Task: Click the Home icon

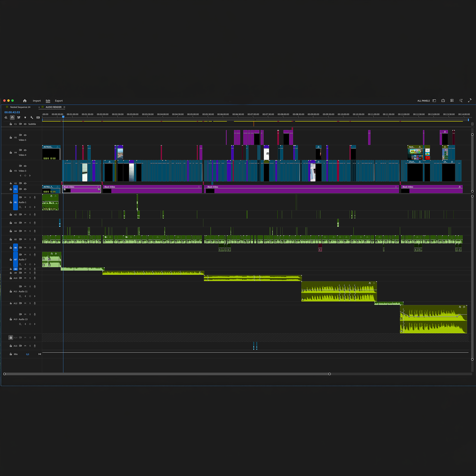Action: (25, 100)
